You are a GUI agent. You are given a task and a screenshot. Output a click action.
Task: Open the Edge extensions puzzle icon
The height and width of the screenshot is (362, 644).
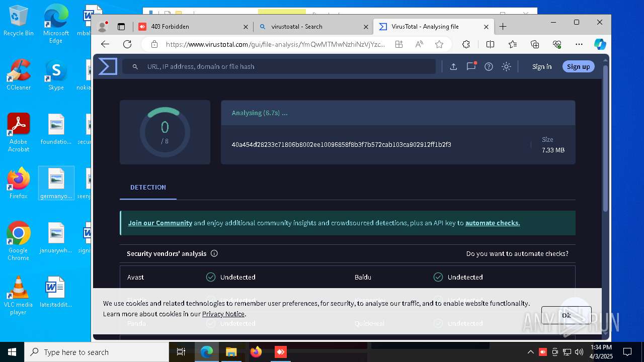coord(466,44)
